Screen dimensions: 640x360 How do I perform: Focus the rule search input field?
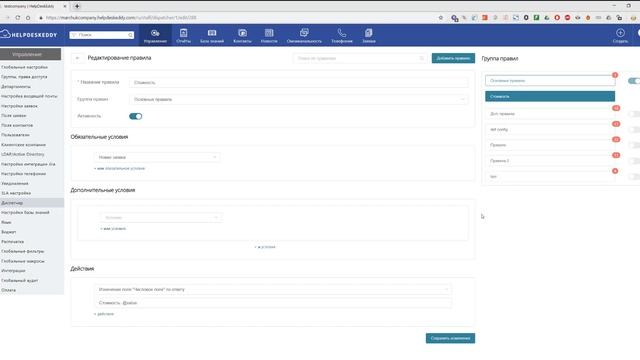tap(360, 58)
